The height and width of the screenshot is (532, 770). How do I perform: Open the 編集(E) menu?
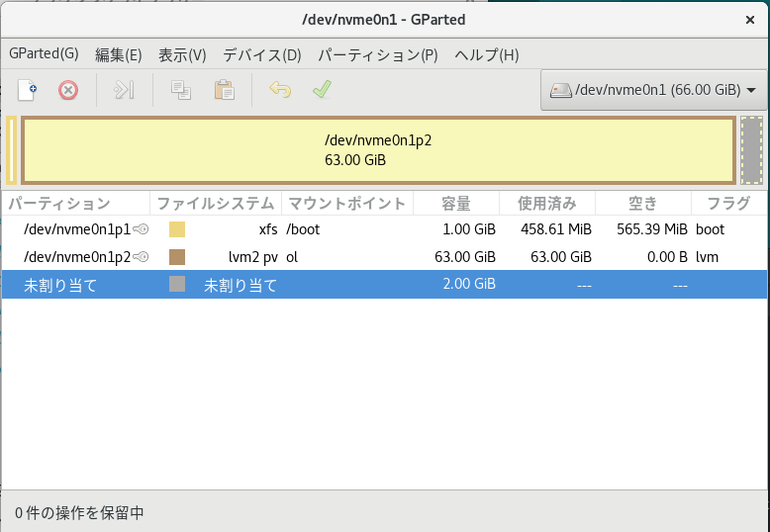click(118, 54)
